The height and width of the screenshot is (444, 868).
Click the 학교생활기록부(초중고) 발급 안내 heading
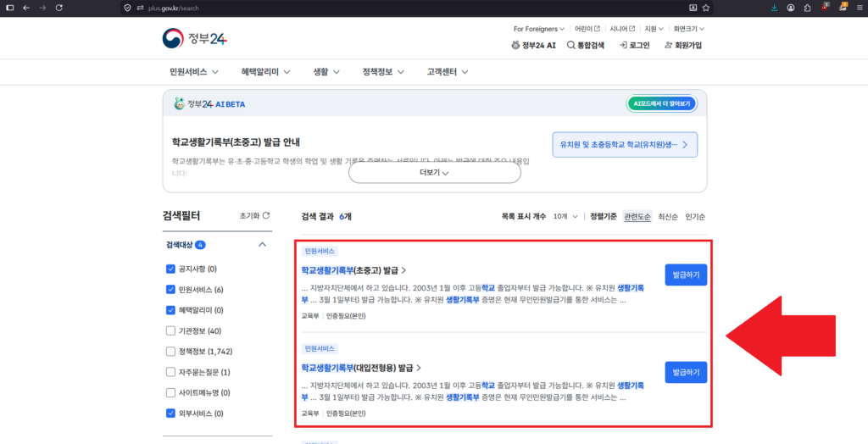(x=236, y=142)
